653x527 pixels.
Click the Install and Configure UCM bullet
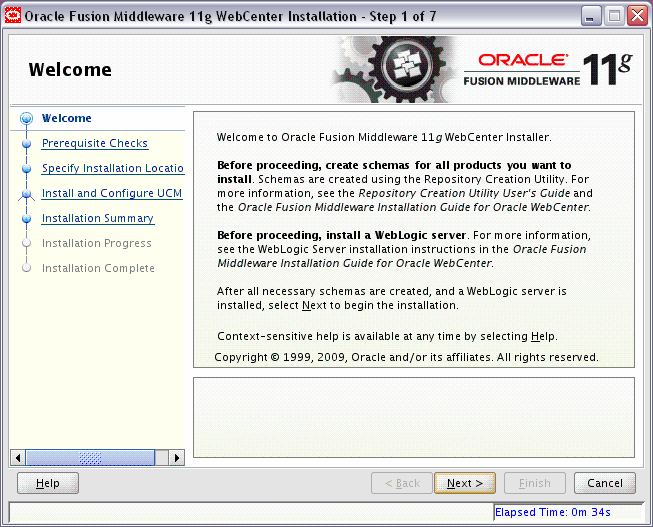coord(26,194)
